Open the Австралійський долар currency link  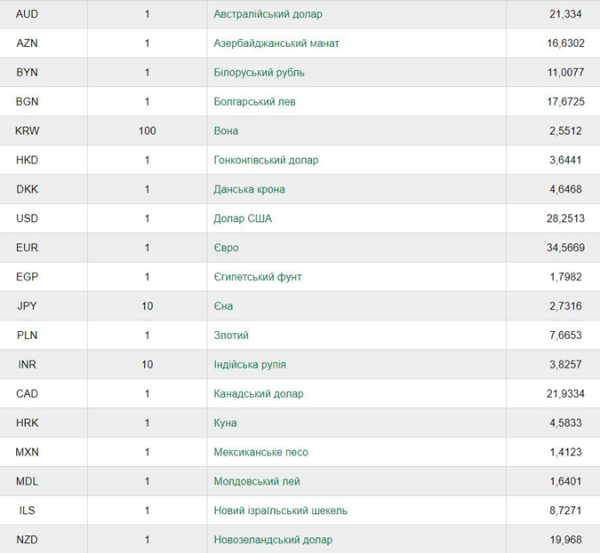[268, 14]
